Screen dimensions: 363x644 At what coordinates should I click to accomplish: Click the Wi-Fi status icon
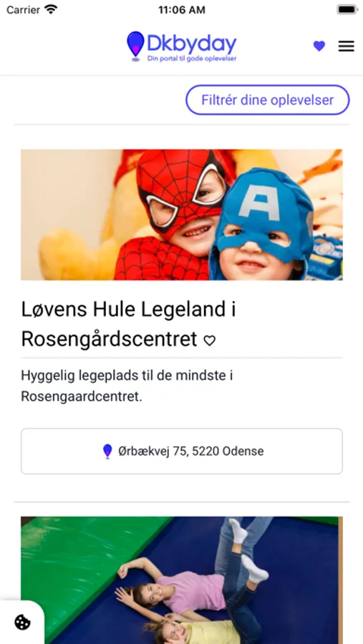[x=51, y=9]
